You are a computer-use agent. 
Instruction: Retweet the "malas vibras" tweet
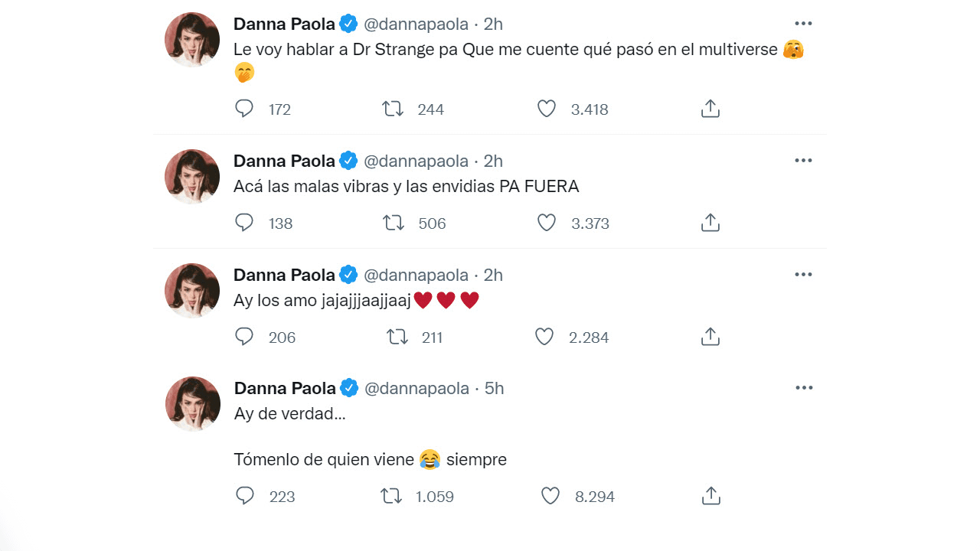[393, 223]
